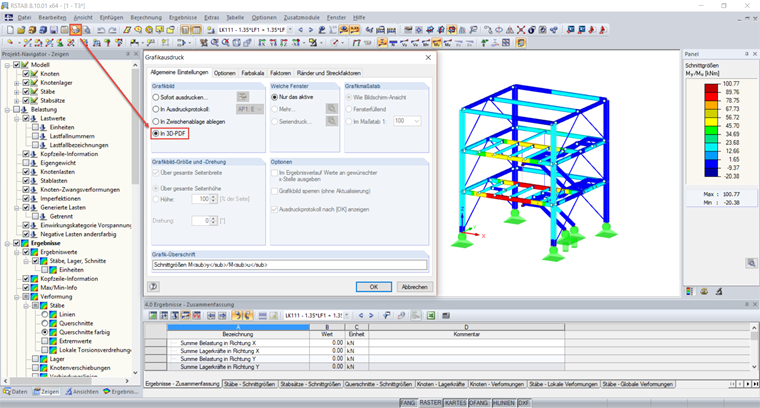Go to next load case with right arrow
The height and width of the screenshot is (408, 760).
click(x=310, y=30)
